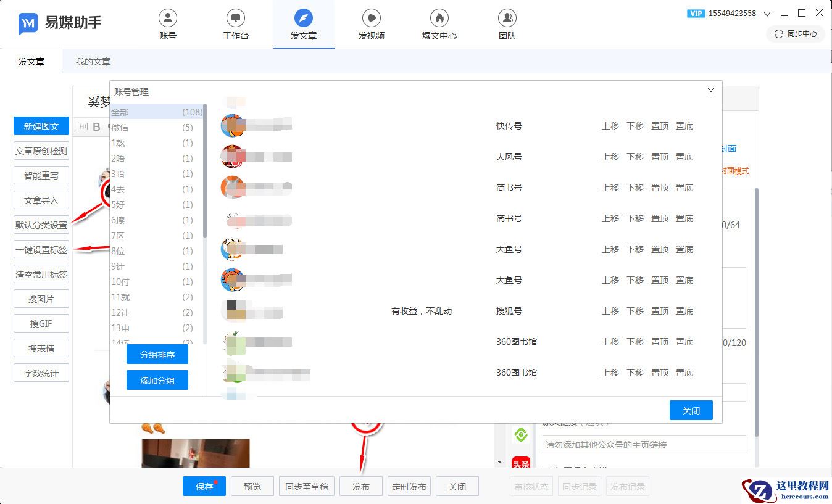Select the 全部 (108) group

[157, 112]
